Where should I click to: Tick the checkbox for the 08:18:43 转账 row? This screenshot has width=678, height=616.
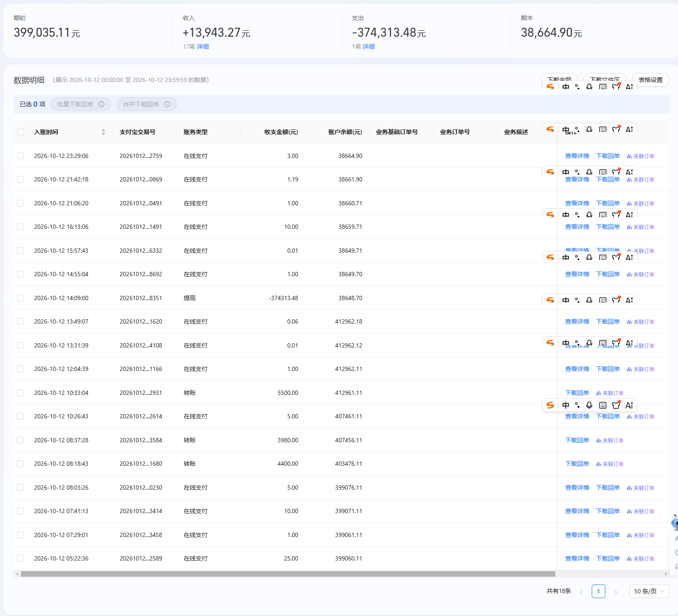[21, 464]
